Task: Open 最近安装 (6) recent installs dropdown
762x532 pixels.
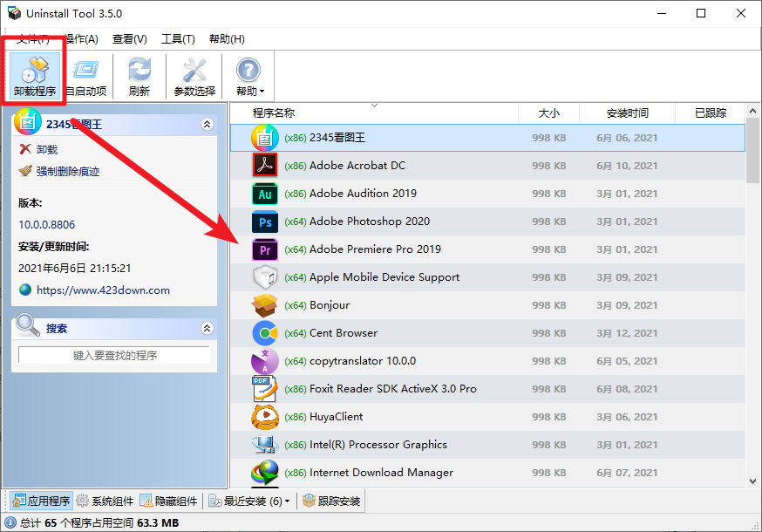Action: click(248, 501)
